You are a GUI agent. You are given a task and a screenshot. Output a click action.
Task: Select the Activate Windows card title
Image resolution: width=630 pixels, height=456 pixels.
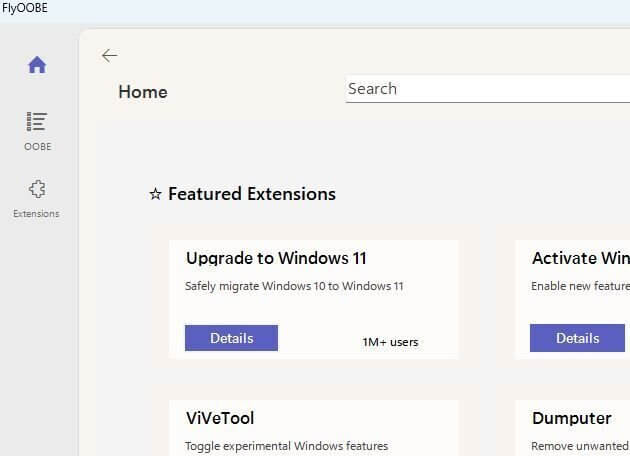click(x=580, y=258)
